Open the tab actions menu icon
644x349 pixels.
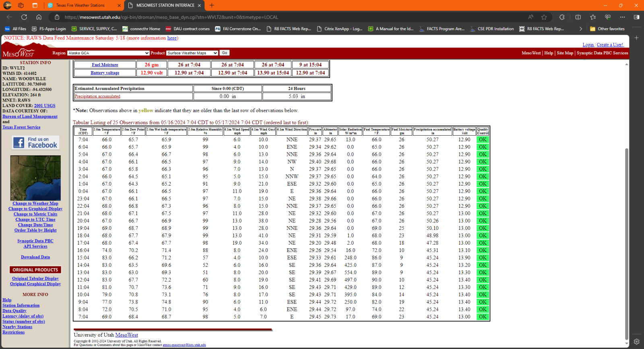click(35, 5)
